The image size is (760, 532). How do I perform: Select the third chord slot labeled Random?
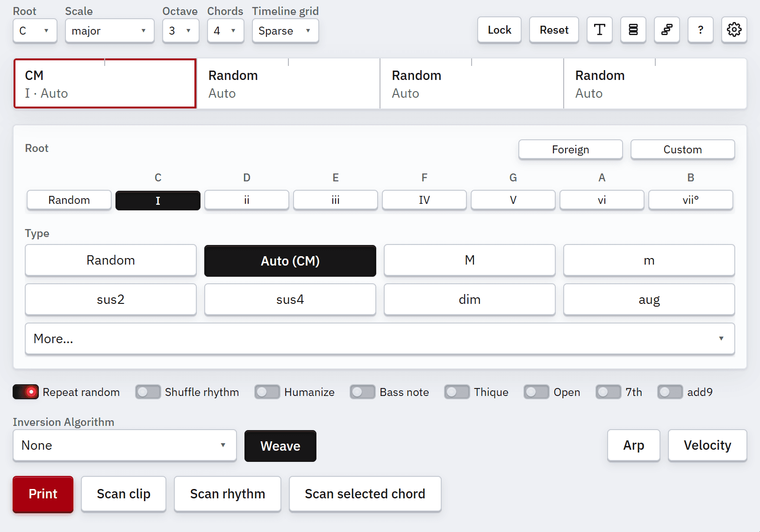(472, 84)
